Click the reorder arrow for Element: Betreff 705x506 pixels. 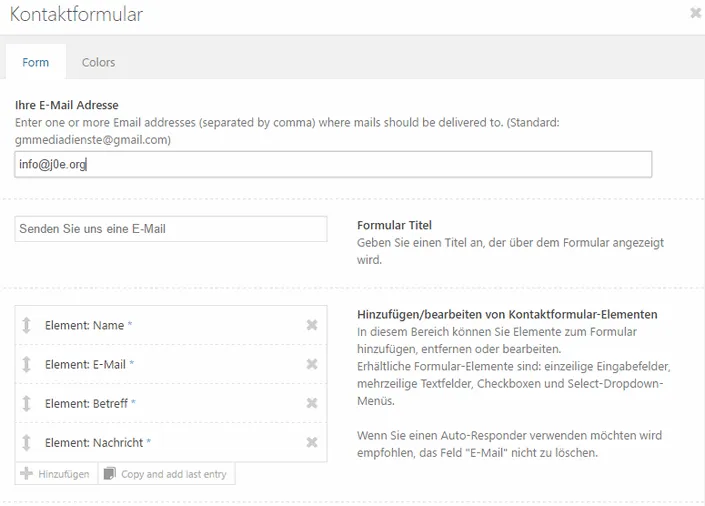point(27,403)
